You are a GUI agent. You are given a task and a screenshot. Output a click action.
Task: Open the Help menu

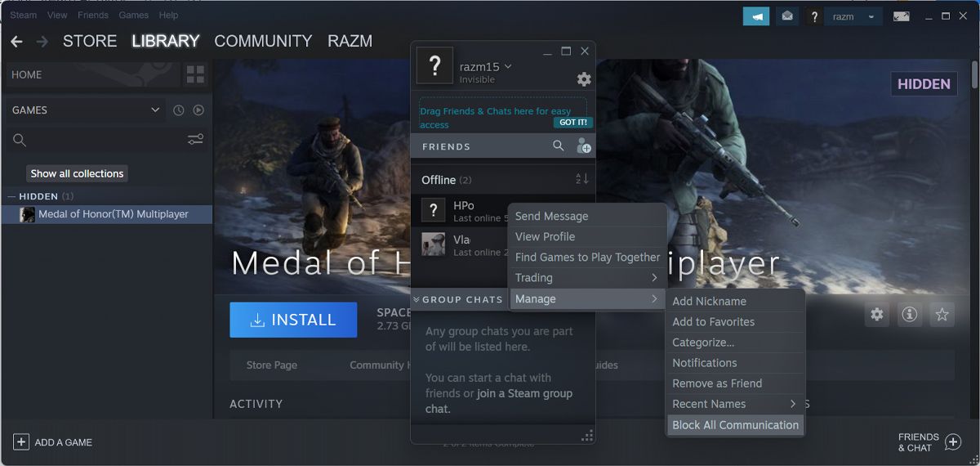coord(168,15)
